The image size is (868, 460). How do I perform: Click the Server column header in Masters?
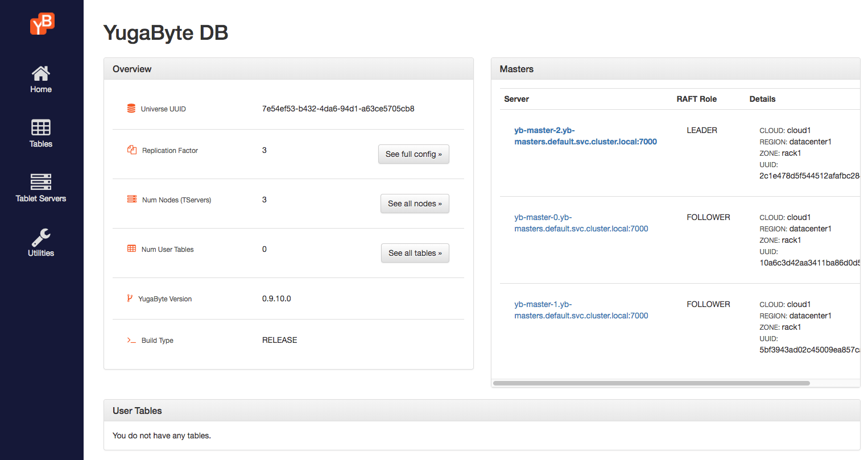(x=516, y=98)
